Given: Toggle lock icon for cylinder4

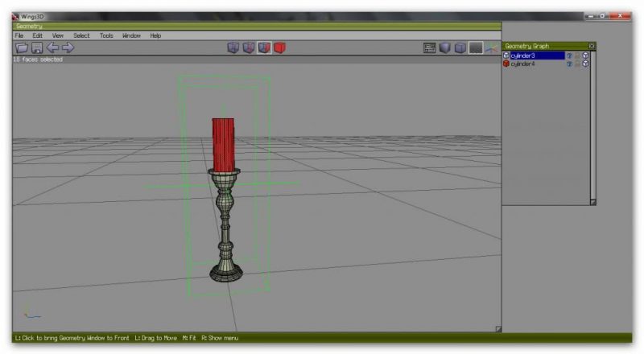Looking at the screenshot, I should tap(577, 64).
